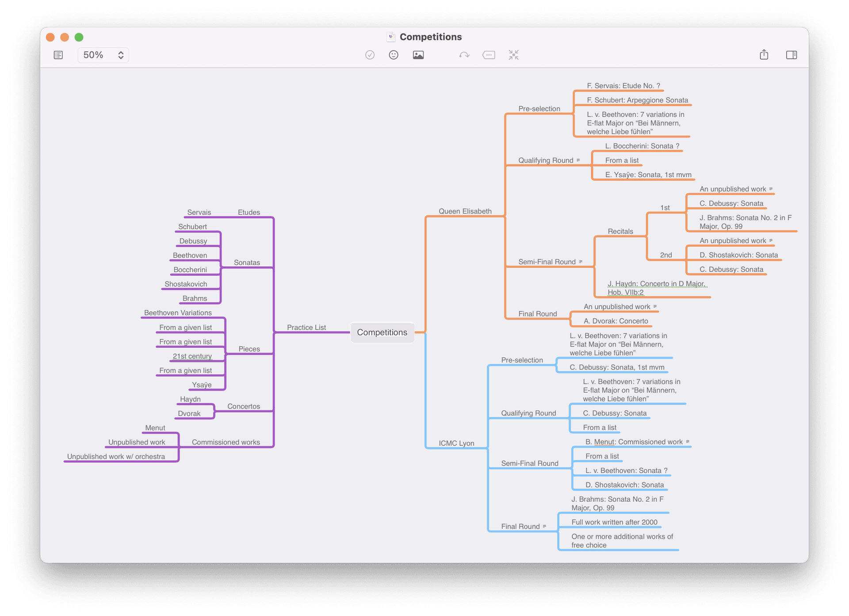
Task: Create a node connection with the arrow tool
Action: tap(464, 55)
